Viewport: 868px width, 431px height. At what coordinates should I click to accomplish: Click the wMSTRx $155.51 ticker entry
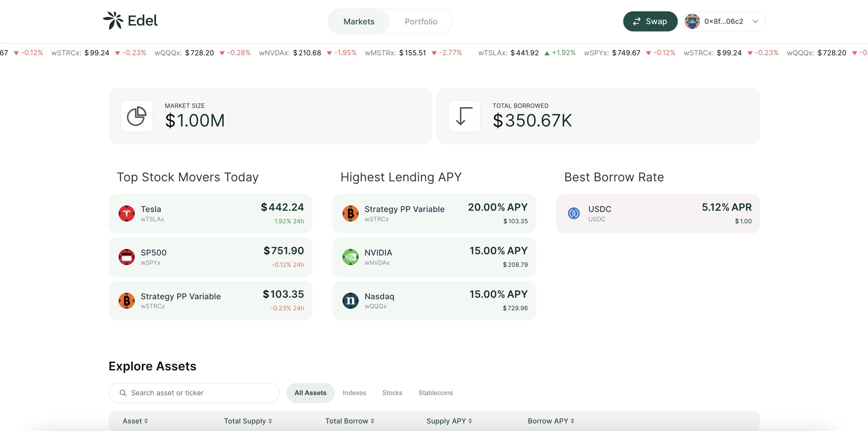[413, 53]
